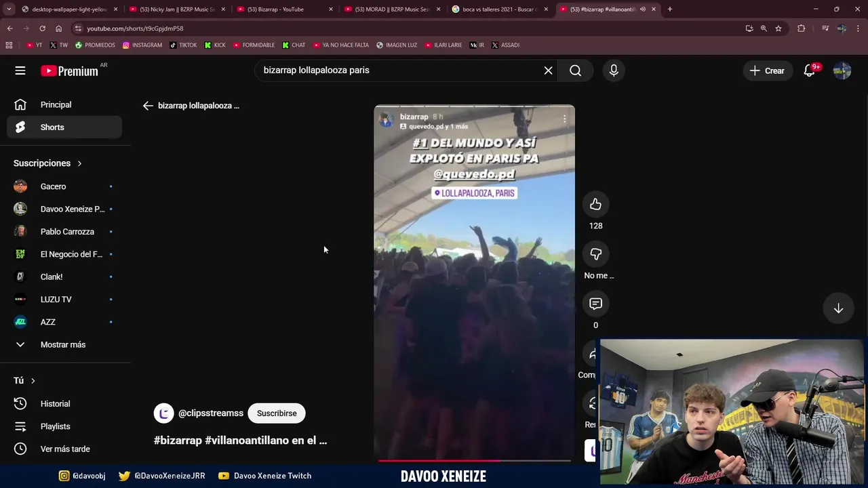Screen dimensions: 868x488
Task: Open Pablo Carrozza channel subscription
Action: coord(64,232)
